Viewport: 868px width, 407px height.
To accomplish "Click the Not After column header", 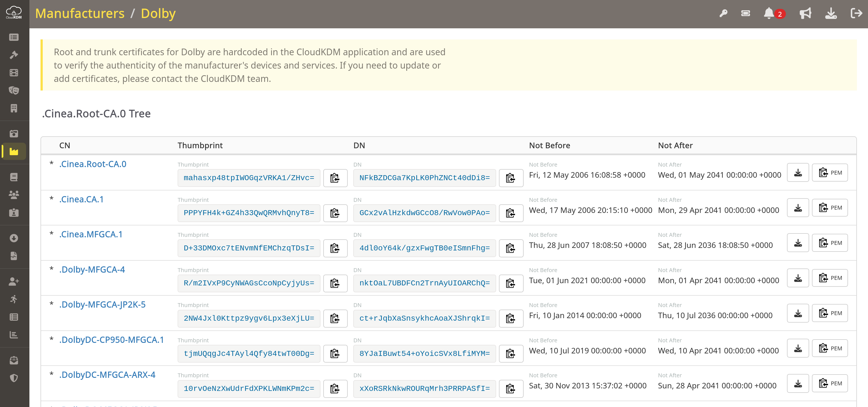I will (675, 145).
